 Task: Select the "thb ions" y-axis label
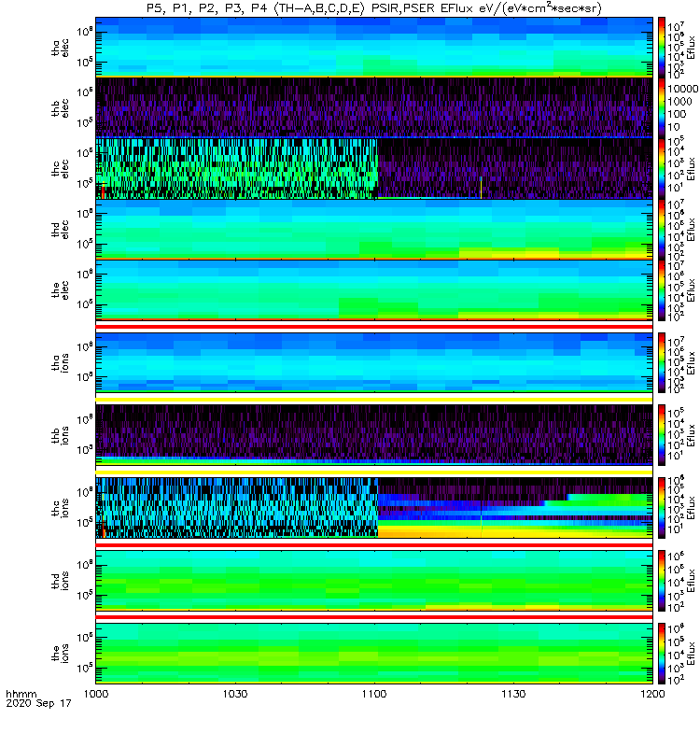(61, 435)
